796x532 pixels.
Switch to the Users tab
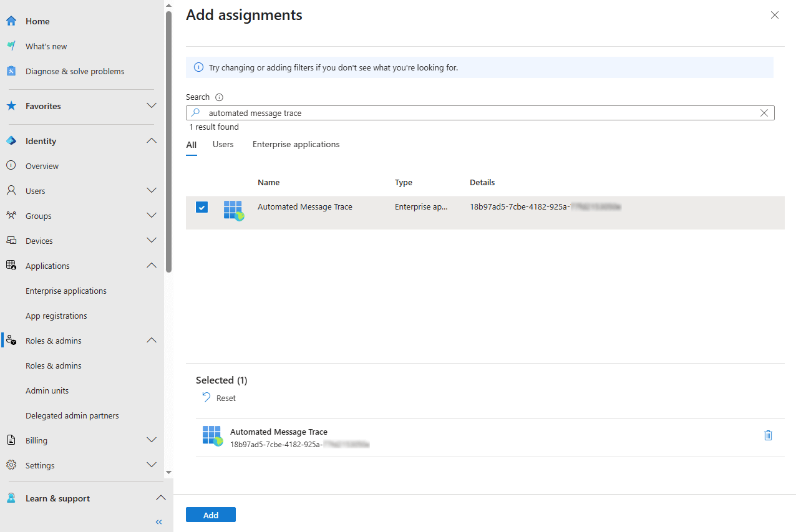pyautogui.click(x=223, y=145)
